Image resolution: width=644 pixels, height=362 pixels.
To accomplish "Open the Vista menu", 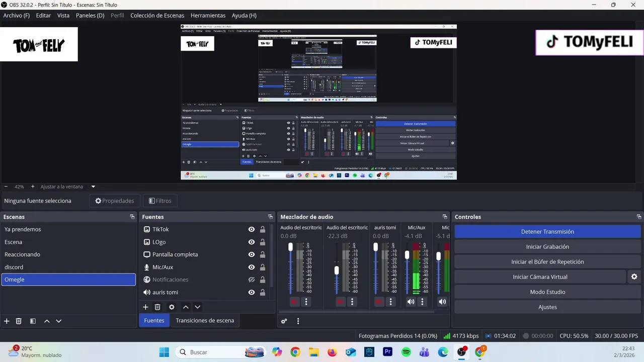I will click(x=63, y=16).
